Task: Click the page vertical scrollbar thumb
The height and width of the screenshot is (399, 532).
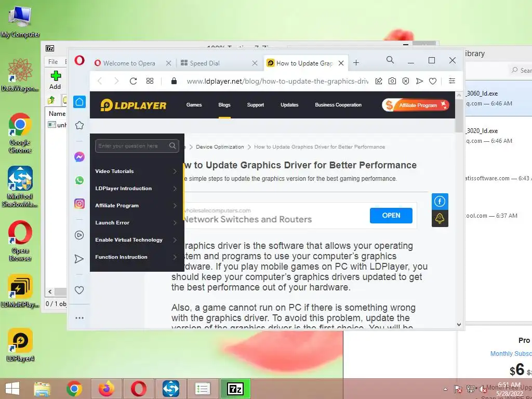Action: (459, 115)
